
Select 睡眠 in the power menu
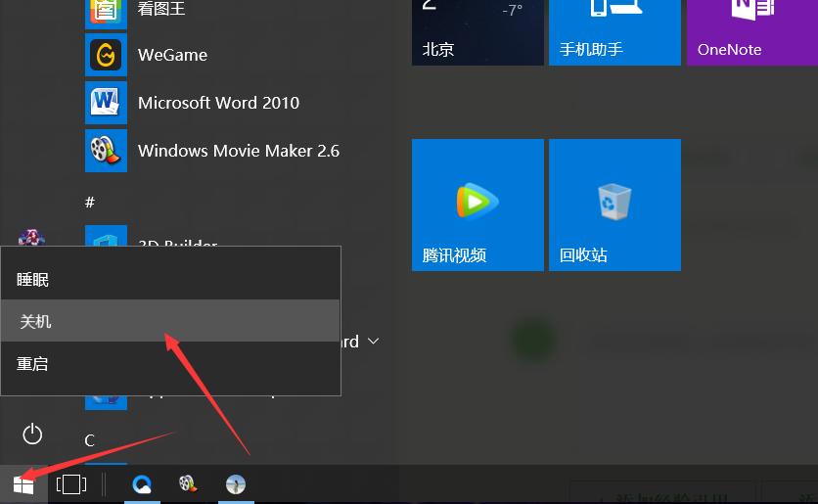pos(170,279)
